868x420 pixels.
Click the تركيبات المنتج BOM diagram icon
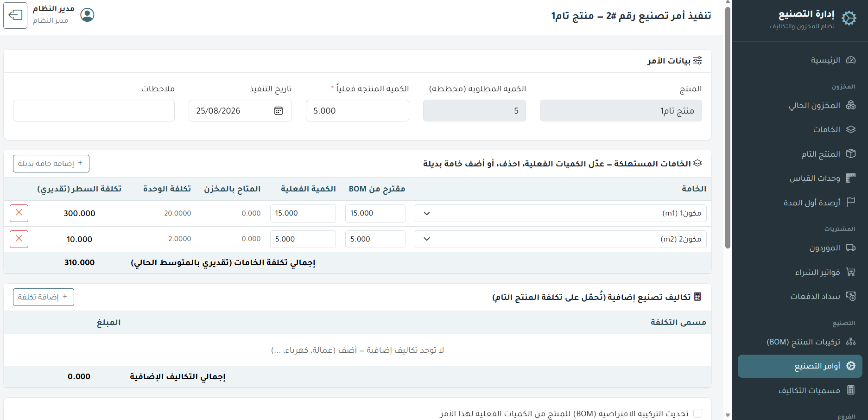click(x=851, y=342)
